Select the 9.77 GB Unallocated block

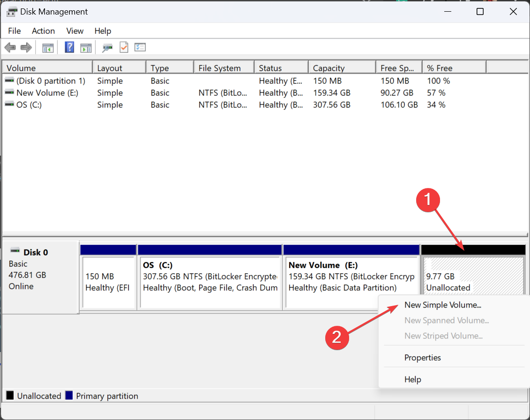click(x=473, y=270)
